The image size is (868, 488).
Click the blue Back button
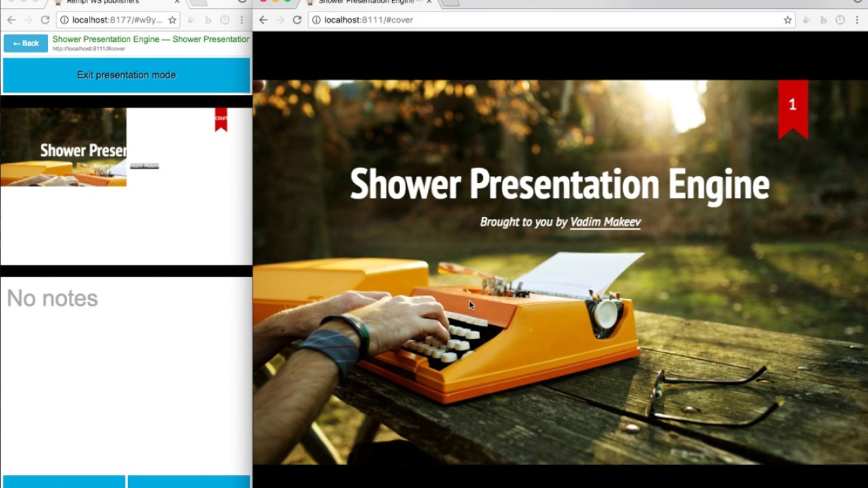pyautogui.click(x=26, y=43)
